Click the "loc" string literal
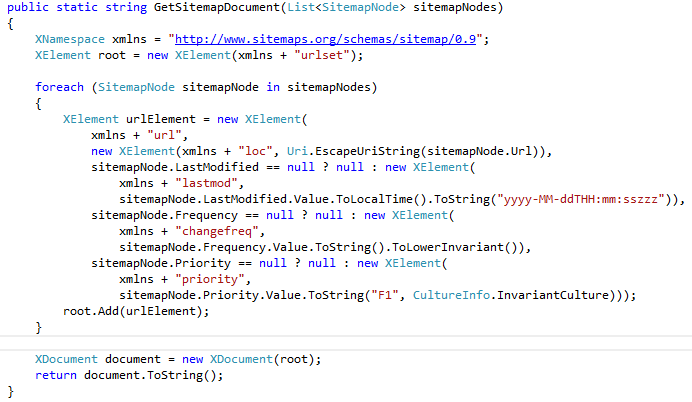The width and height of the screenshot is (692, 402). point(256,151)
